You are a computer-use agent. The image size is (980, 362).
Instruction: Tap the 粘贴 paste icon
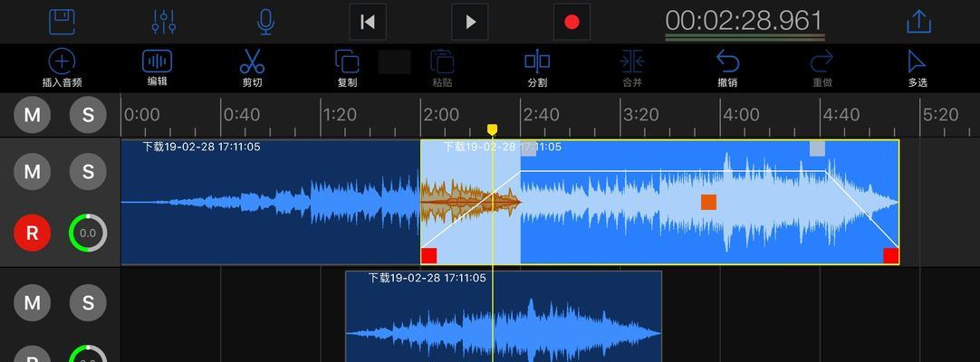click(x=443, y=69)
